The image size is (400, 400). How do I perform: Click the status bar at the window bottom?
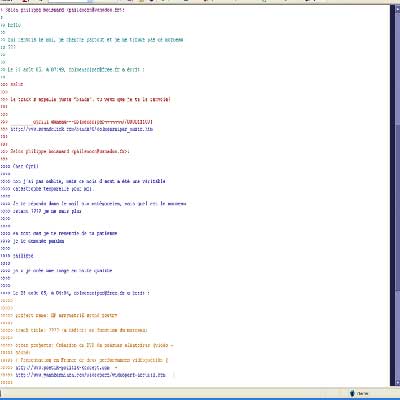tap(200, 393)
